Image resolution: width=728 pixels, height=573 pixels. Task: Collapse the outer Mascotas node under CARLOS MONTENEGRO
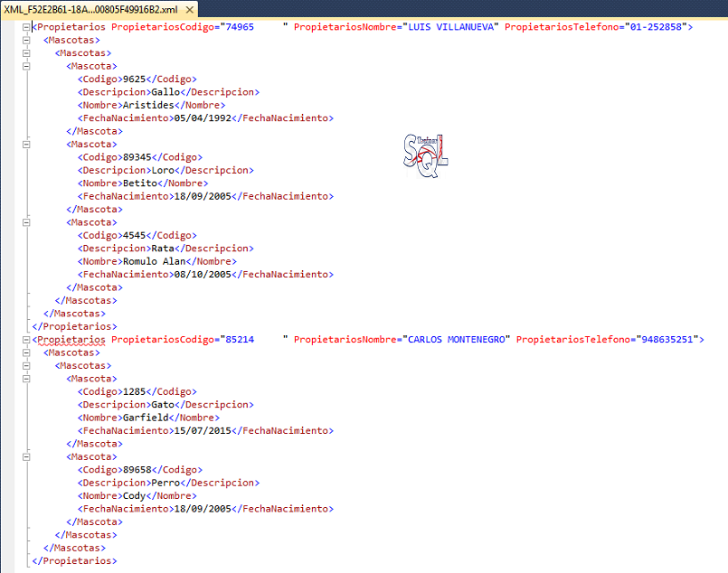26,352
